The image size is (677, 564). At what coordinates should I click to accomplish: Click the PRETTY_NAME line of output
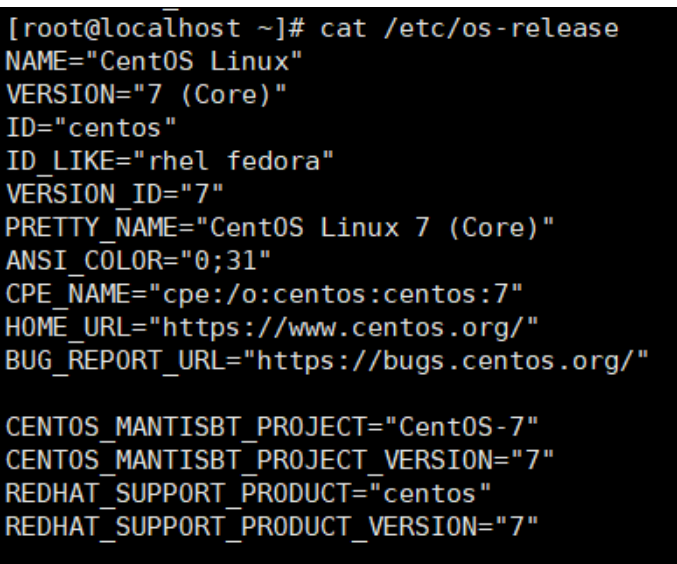tap(279, 228)
